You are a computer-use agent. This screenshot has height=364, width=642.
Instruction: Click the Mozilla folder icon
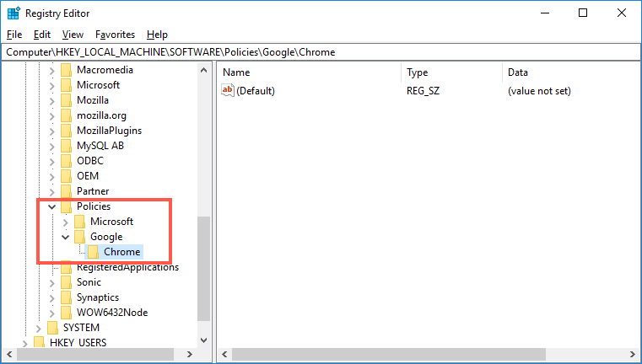coord(67,100)
